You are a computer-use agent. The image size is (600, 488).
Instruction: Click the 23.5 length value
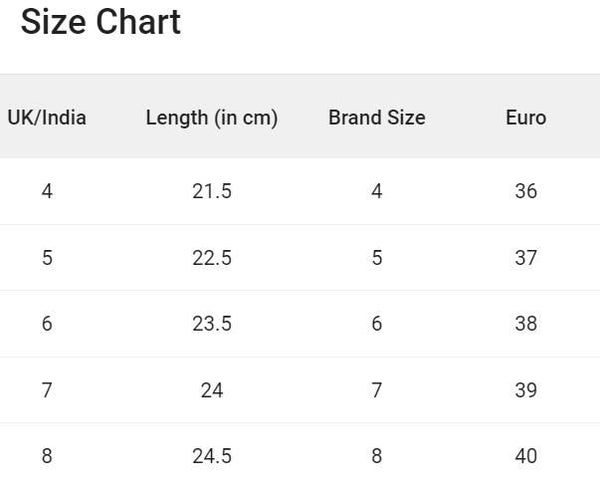(x=212, y=324)
